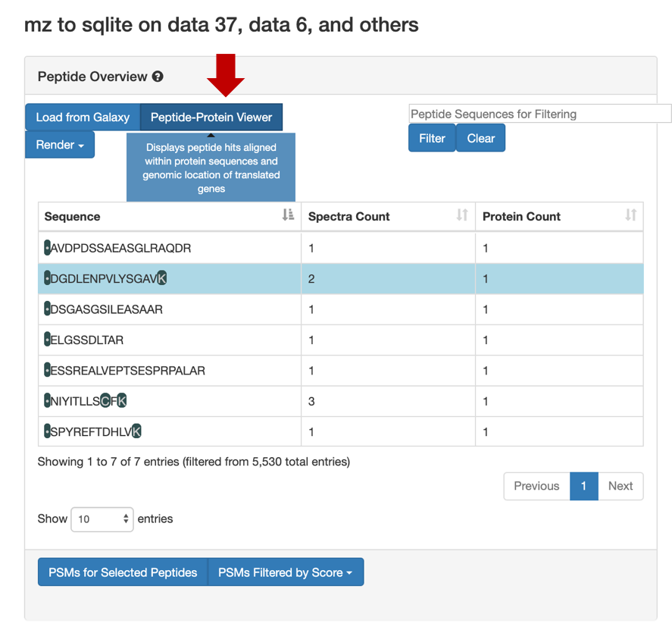
Task: Open the Peptide-Protein Viewer
Action: 211,117
